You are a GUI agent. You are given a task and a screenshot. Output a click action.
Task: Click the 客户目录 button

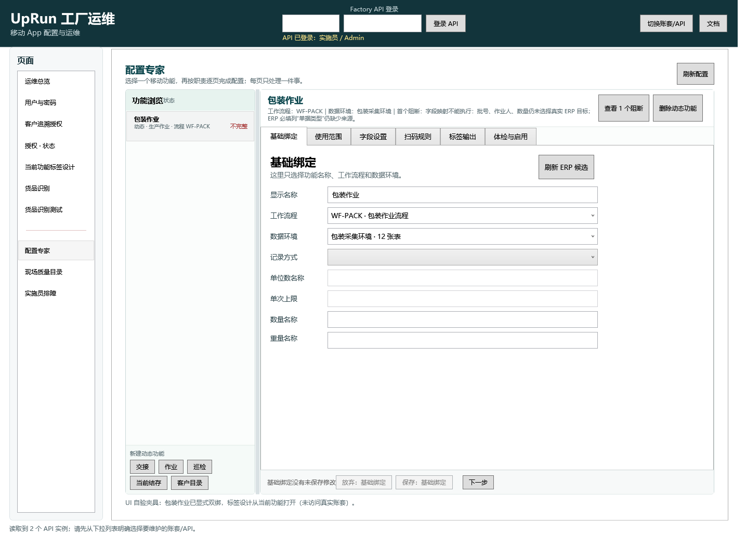pyautogui.click(x=190, y=483)
